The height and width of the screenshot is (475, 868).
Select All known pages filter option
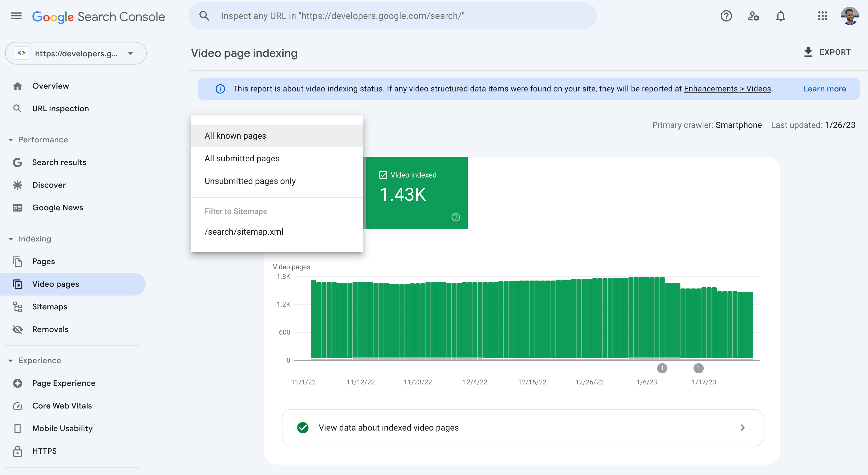point(235,135)
